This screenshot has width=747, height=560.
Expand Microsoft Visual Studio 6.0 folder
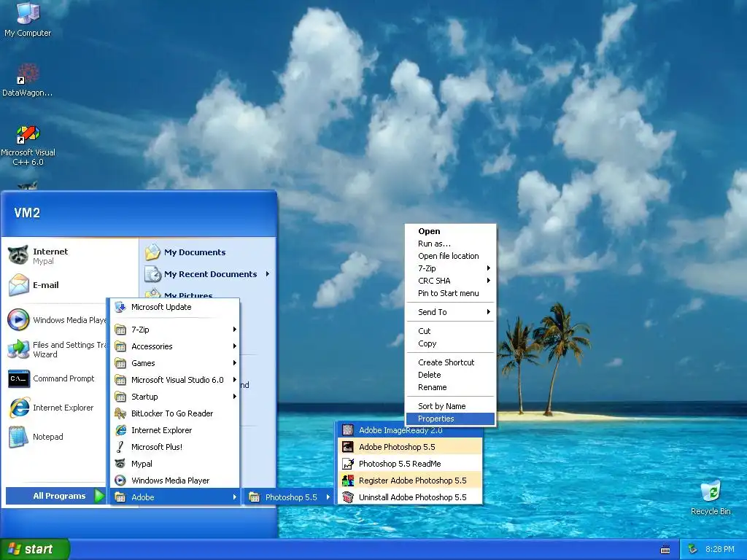click(175, 379)
